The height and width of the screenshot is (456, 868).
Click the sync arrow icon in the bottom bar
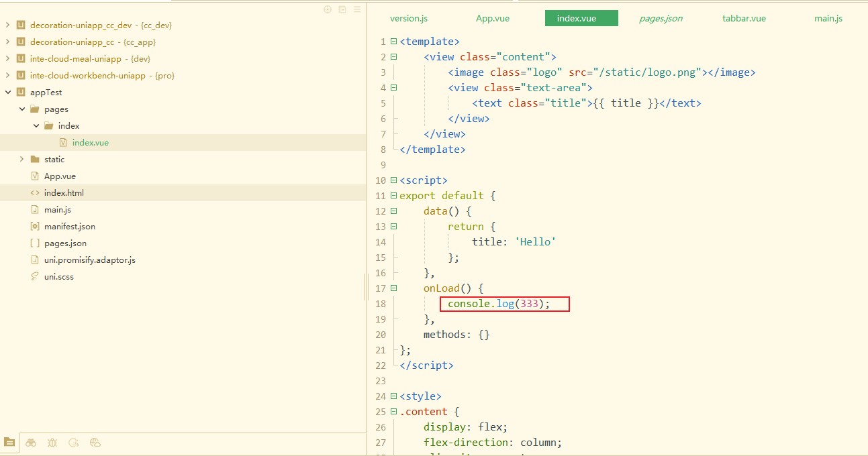tap(74, 443)
